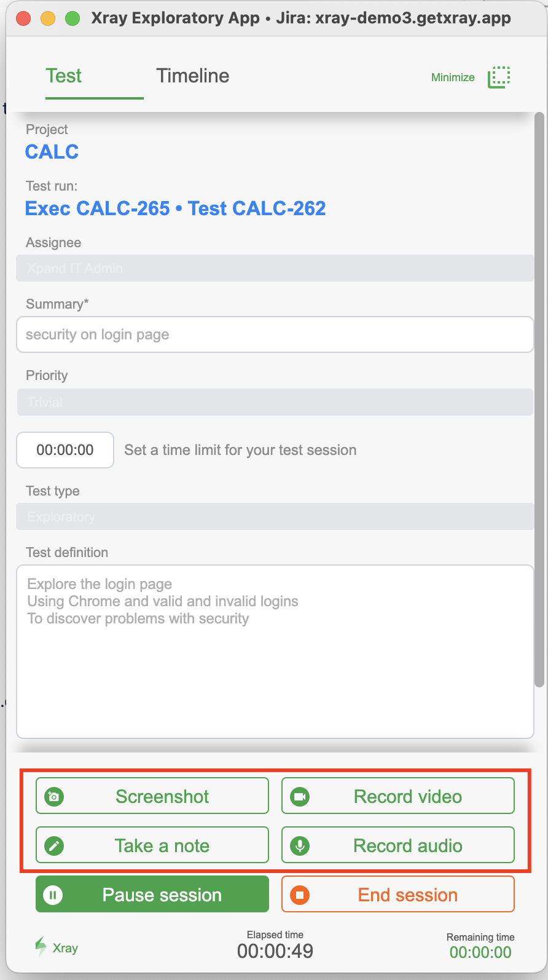
Task: Click the Summary input field
Action: (x=275, y=334)
